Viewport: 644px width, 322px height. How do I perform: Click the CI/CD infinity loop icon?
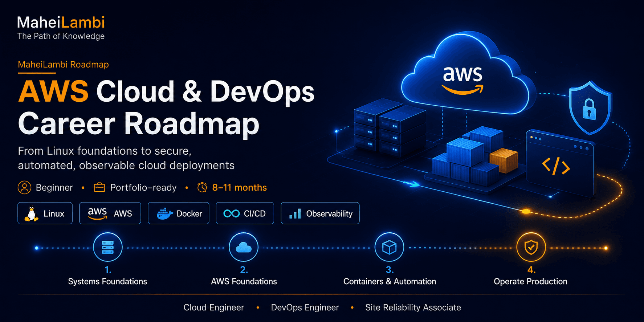pyautogui.click(x=232, y=213)
